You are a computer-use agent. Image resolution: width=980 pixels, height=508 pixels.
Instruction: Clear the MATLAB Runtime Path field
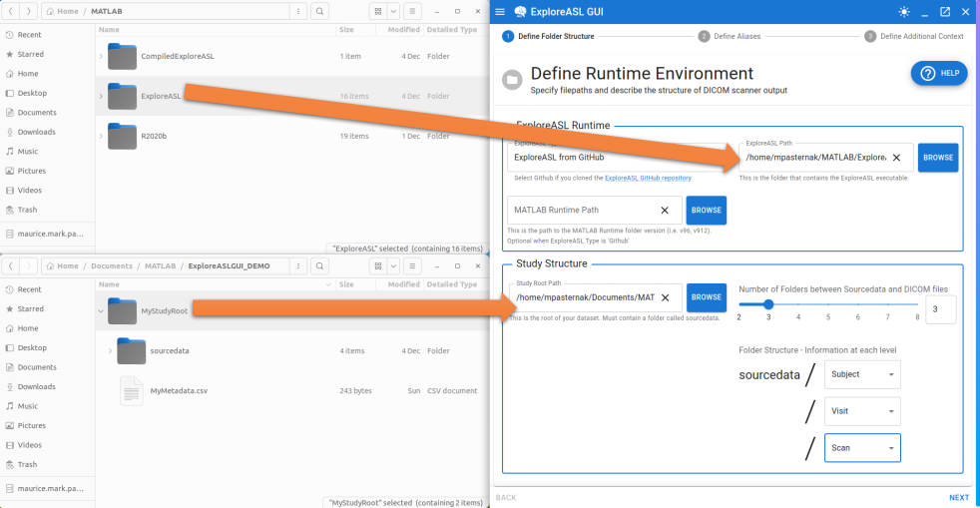(x=665, y=211)
